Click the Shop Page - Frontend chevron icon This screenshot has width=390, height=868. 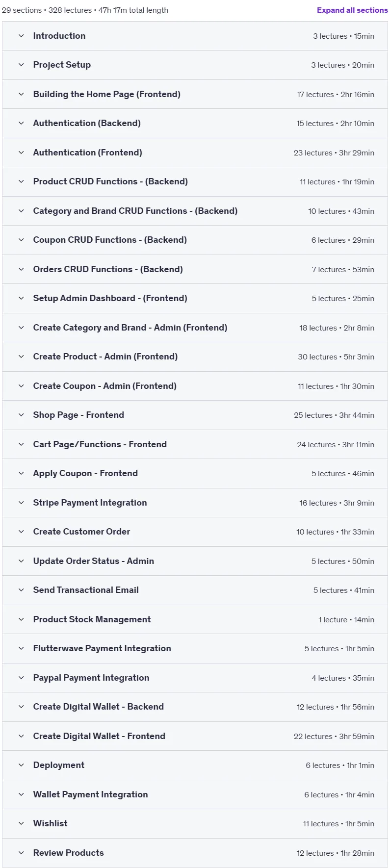[x=21, y=415]
